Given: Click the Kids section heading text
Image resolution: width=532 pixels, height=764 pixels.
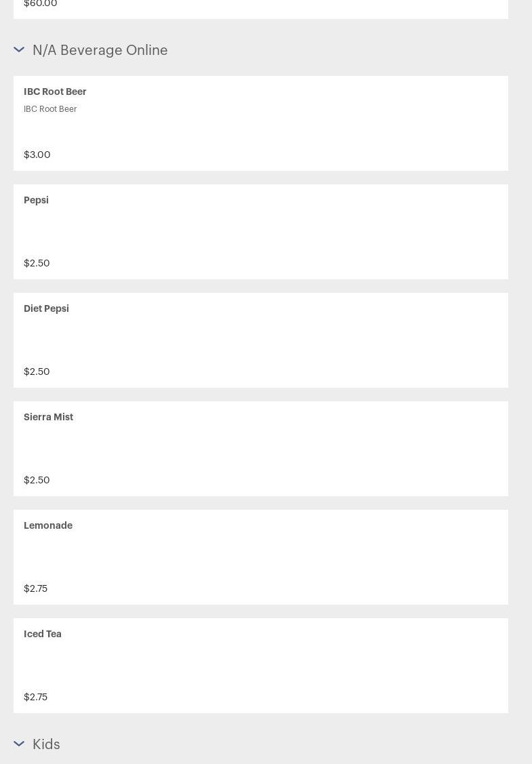Looking at the screenshot, I should [46, 744].
